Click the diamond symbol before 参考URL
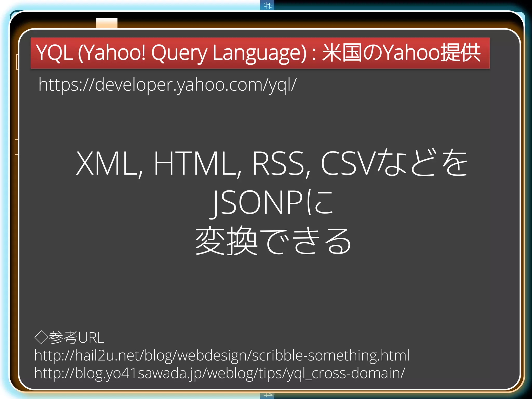The image size is (532, 399). tap(41, 337)
